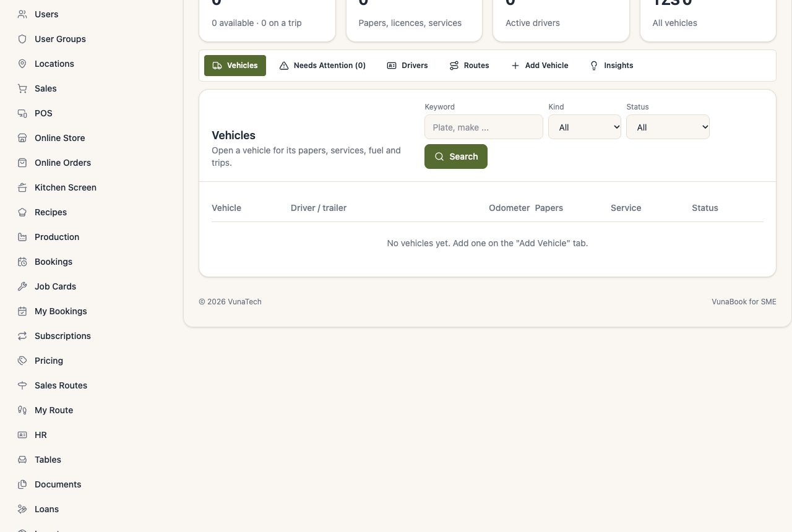The image size is (792, 532).
Task: Go to the Add Vehicle tab
Action: 540,66
